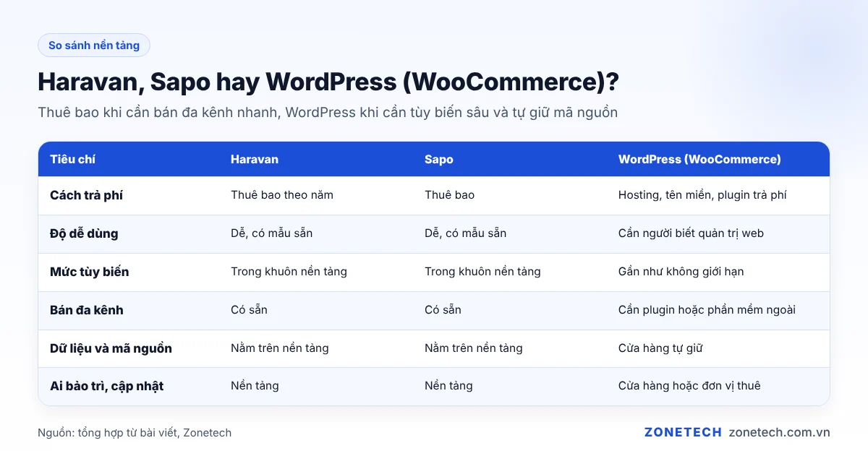Viewport: 868px width, 469px height.
Task: Click the "Haravan" column header
Action: (255, 159)
